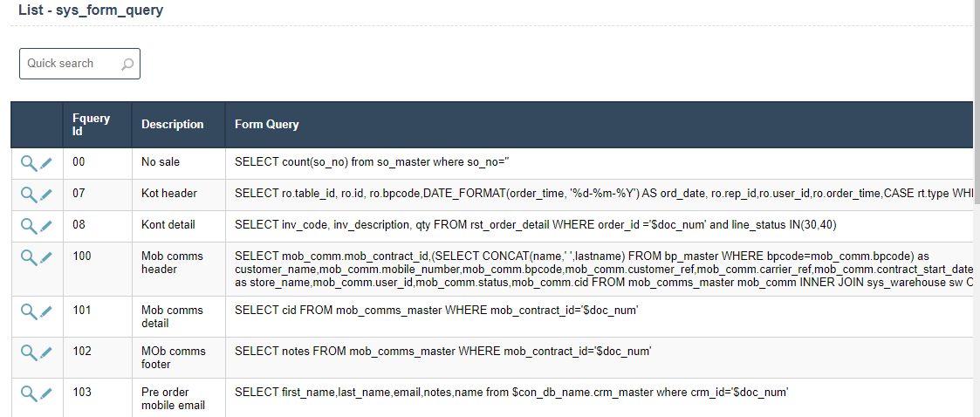This screenshot has height=417, width=980.
Task: Edit the Kot header row with pencil
Action: coord(46,194)
